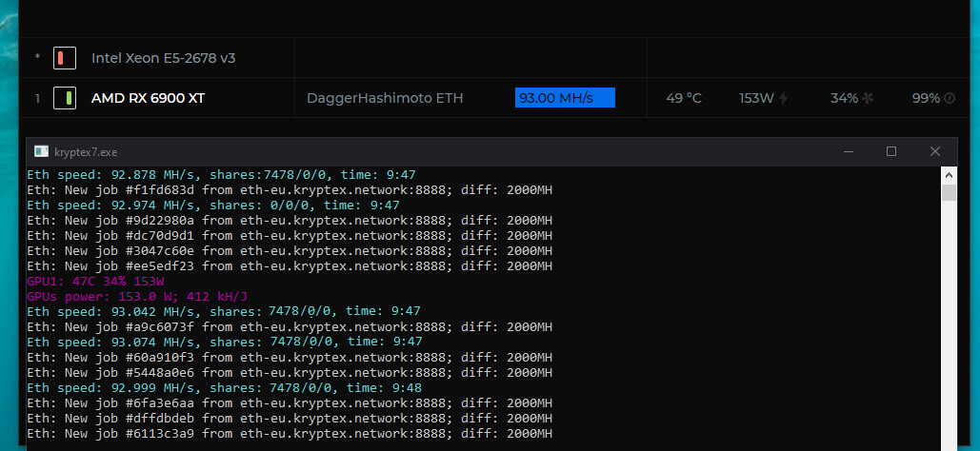Screen dimensions: 980x451
Task: Click the line 'Eth speed: 93.042 MH/s'
Action: pos(224,311)
